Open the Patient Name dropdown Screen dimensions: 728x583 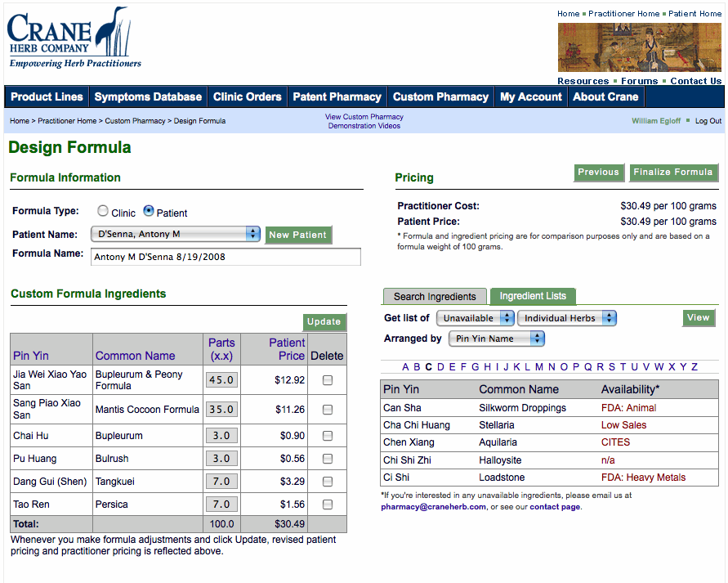click(x=175, y=234)
